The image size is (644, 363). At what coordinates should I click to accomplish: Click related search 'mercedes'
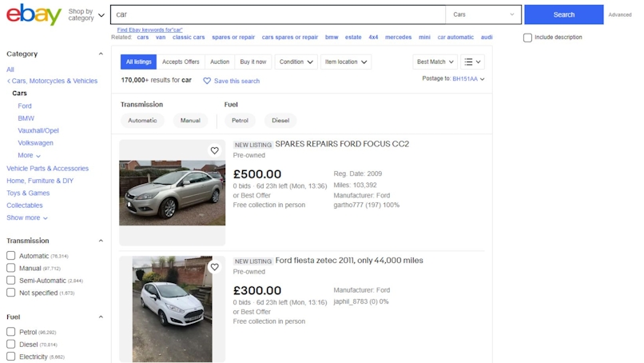[x=398, y=37]
